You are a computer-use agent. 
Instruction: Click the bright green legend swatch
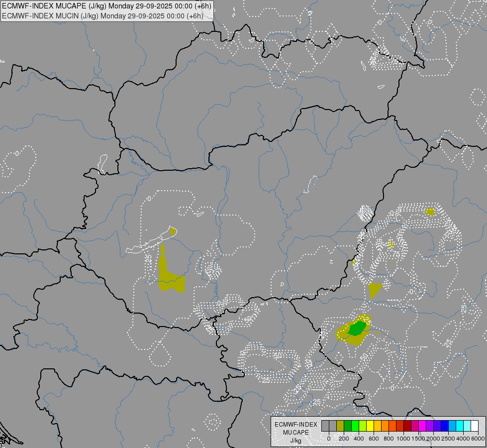[355, 426]
